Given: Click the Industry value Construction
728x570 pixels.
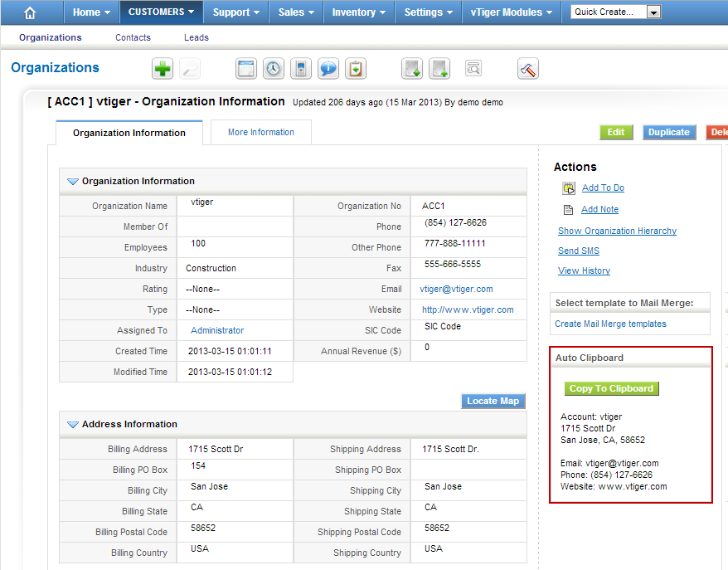Looking at the screenshot, I should (211, 268).
